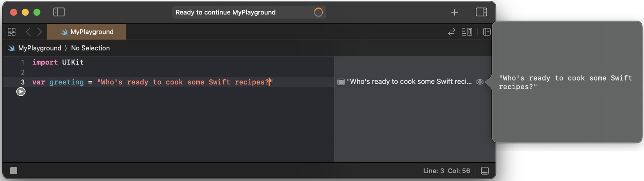Select the MyPlayground editor tab
This screenshot has height=181, width=644.
(87, 32)
